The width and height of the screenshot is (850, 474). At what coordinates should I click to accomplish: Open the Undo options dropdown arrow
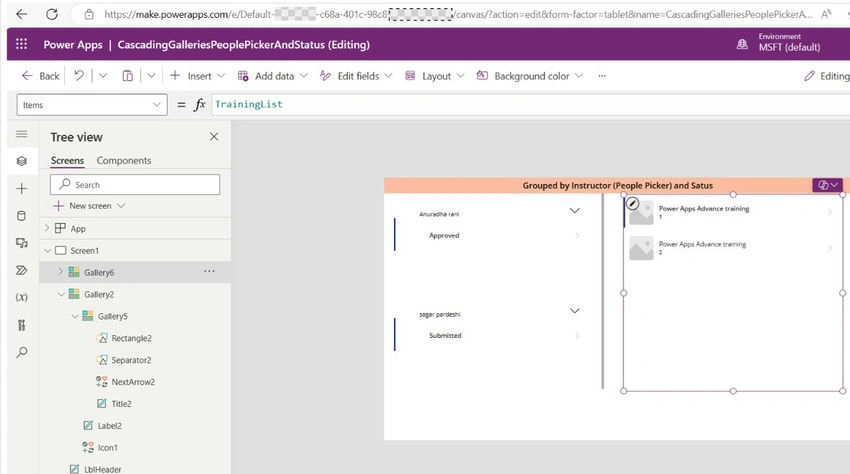click(103, 76)
